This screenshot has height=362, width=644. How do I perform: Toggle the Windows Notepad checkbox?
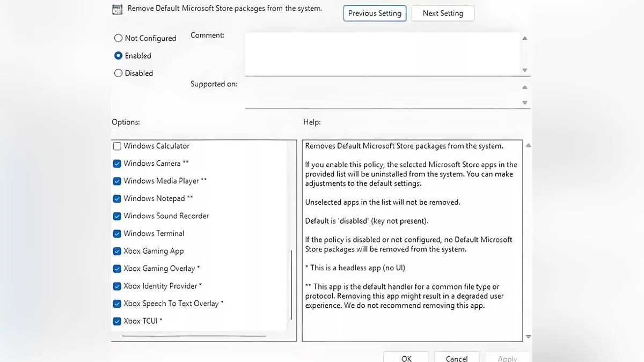pyautogui.click(x=117, y=199)
